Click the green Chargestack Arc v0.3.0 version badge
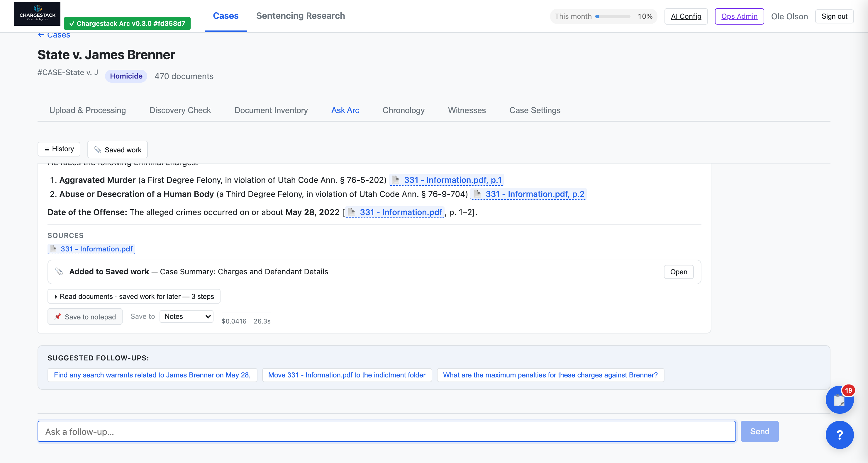Viewport: 868px width, 463px height. point(127,23)
